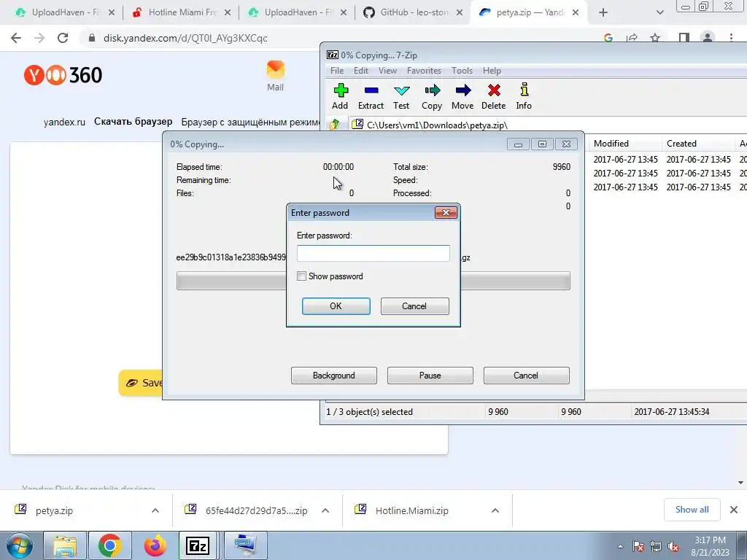Open Chrome side panel icon
747x560 pixels.
684,38
